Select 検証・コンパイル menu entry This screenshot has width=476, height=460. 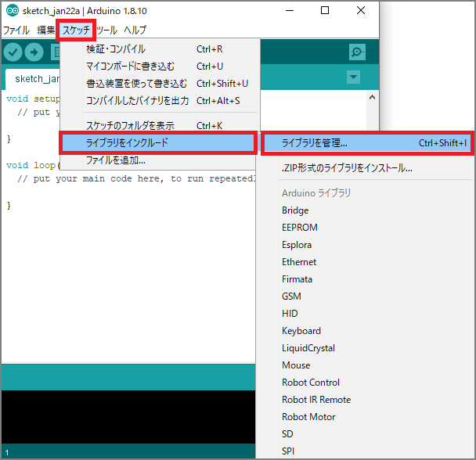160,49
